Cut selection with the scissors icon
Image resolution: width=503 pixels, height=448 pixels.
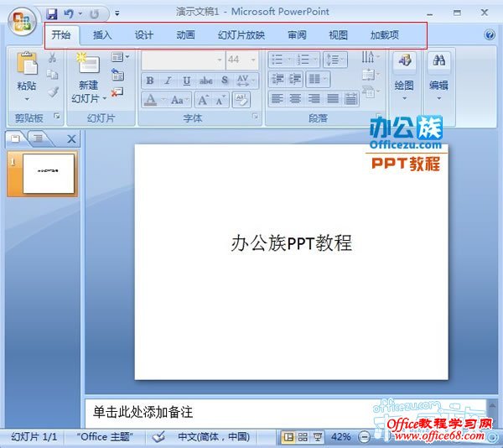pyautogui.click(x=52, y=58)
